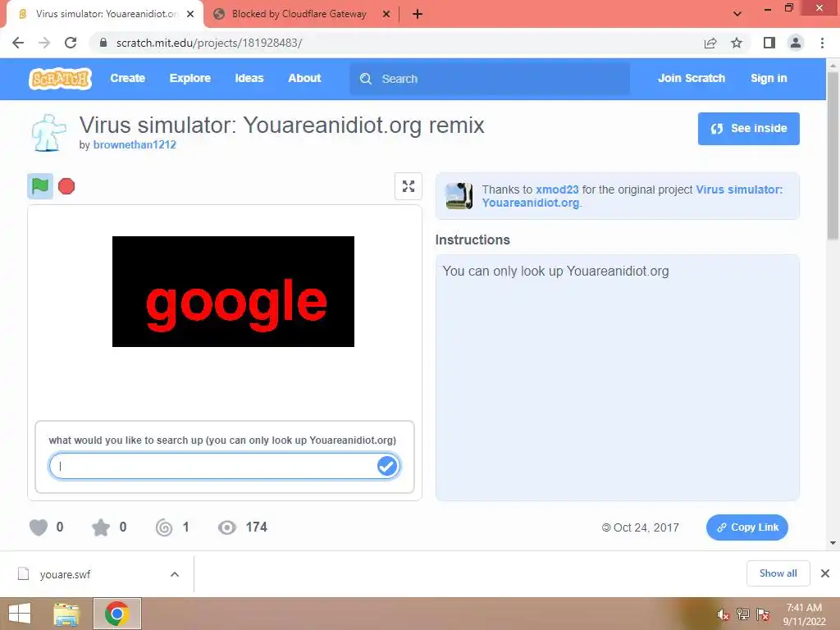
Task: Focus the Scratch search field
Action: (490, 79)
